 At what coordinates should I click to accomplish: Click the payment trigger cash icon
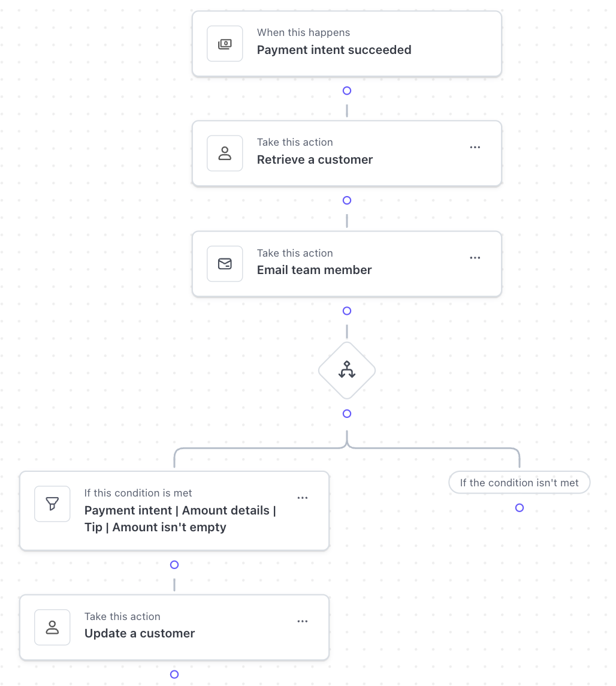tap(225, 44)
